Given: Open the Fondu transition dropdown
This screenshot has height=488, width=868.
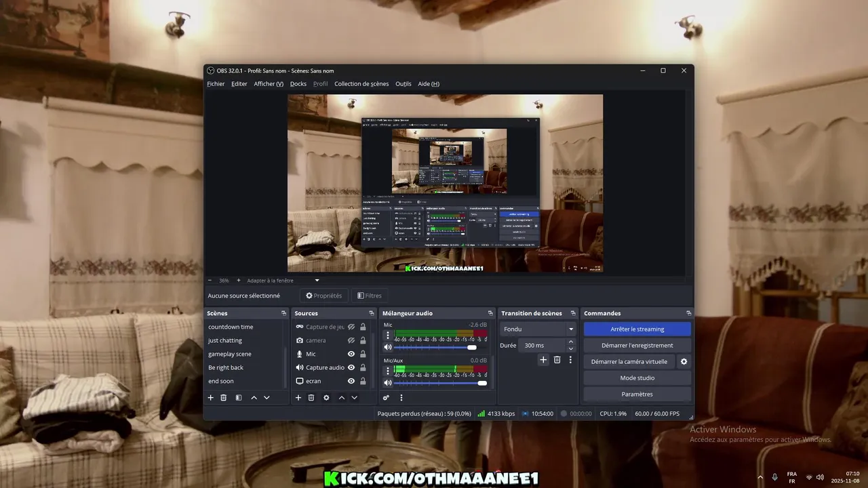Looking at the screenshot, I should [538, 329].
